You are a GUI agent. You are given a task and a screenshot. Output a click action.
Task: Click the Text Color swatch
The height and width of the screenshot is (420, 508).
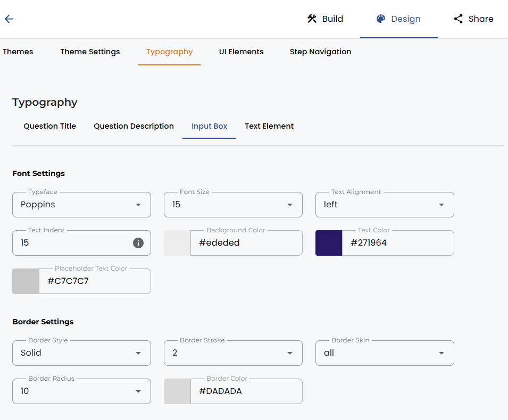pos(329,243)
